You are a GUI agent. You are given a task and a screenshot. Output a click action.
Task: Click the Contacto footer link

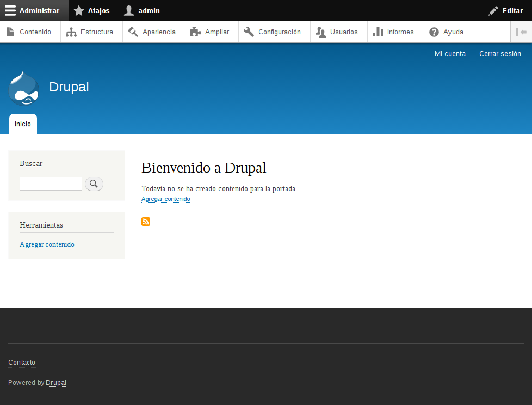[x=22, y=363]
